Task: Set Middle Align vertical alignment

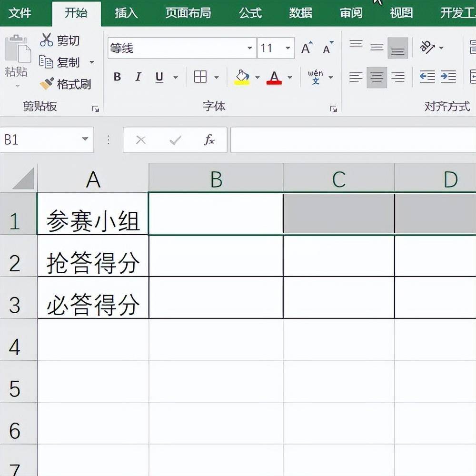Action: 377,47
